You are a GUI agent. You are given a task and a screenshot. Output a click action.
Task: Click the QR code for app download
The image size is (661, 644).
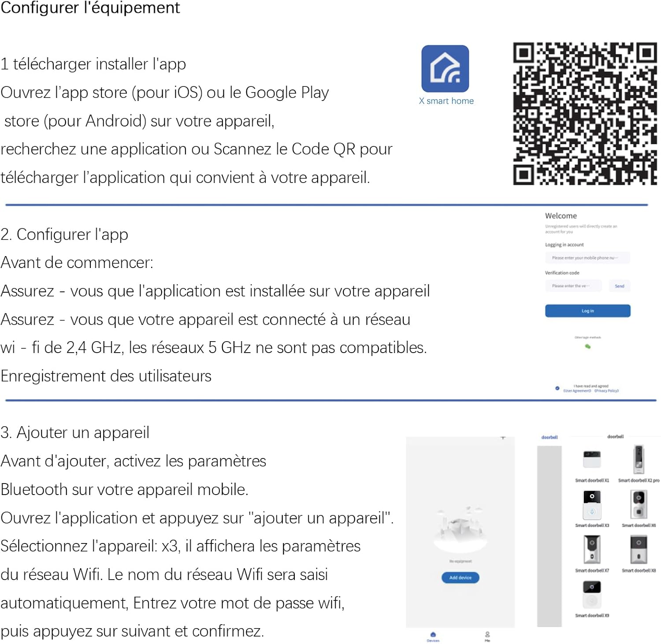585,114
